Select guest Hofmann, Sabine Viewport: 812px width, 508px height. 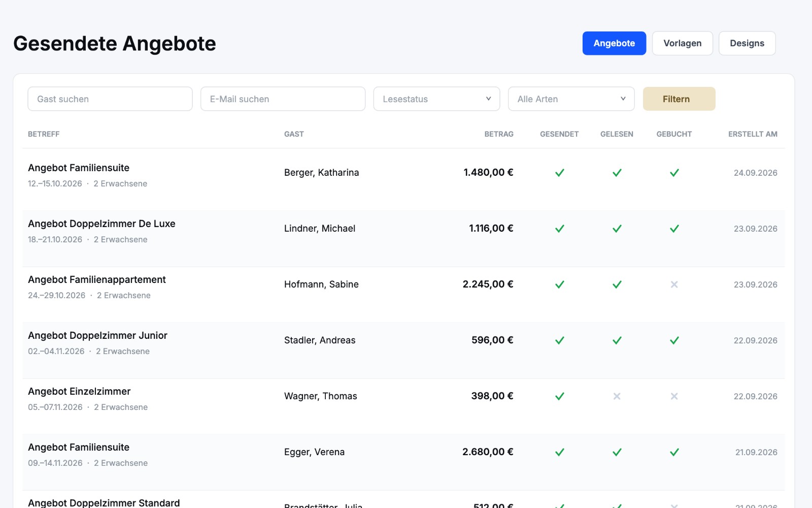click(321, 284)
